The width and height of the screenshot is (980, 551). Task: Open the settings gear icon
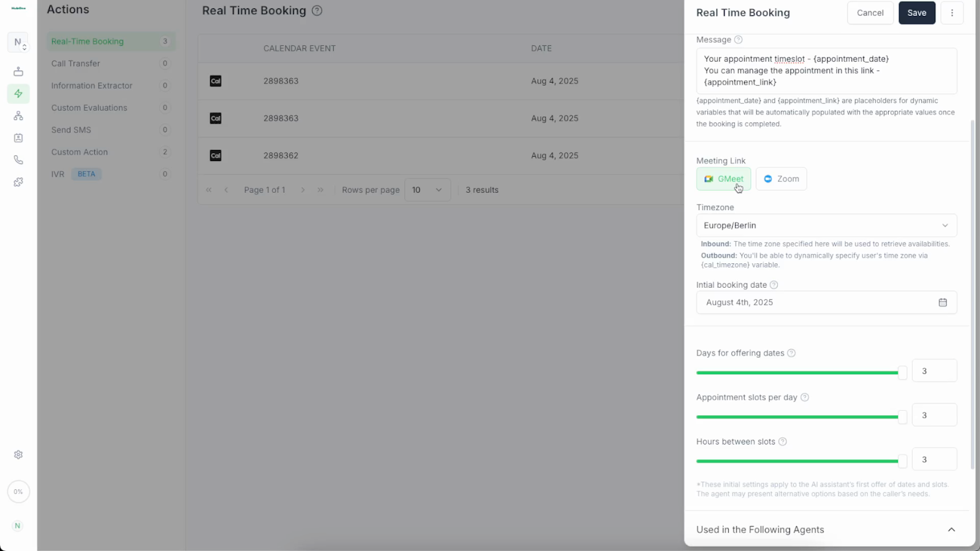pos(18,455)
